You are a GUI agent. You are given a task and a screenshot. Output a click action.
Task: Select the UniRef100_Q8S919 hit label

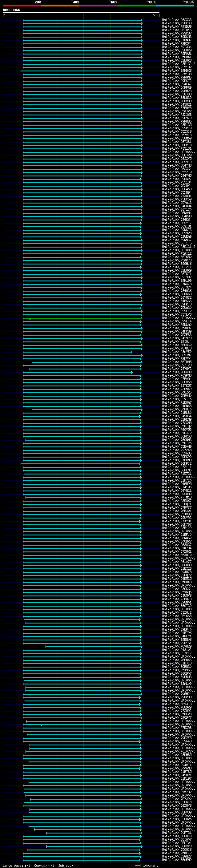click(177, 162)
